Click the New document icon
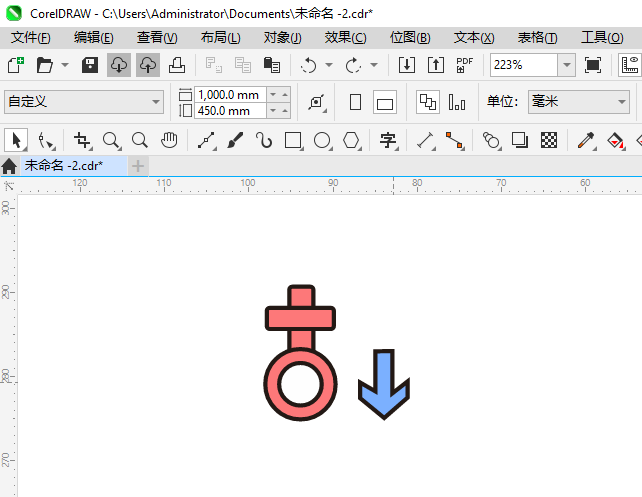Image resolution: width=642 pixels, height=497 pixels. [x=16, y=65]
